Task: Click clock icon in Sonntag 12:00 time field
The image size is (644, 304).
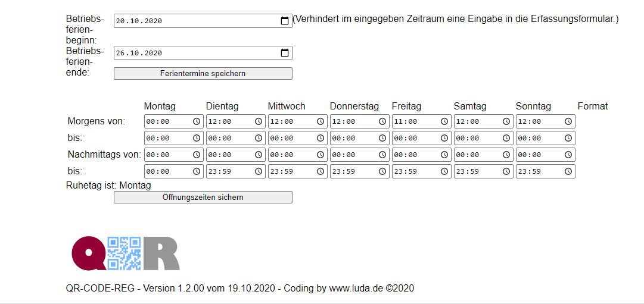Action: [x=568, y=121]
